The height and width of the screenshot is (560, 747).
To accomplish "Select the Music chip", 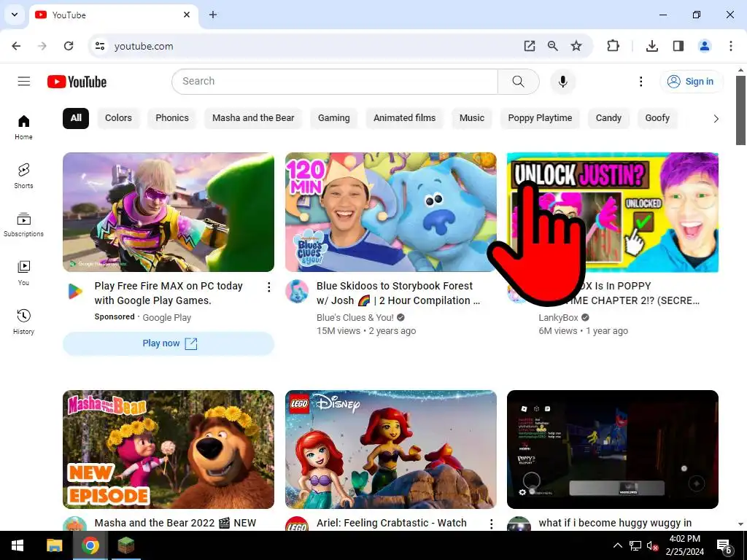I will tap(472, 118).
